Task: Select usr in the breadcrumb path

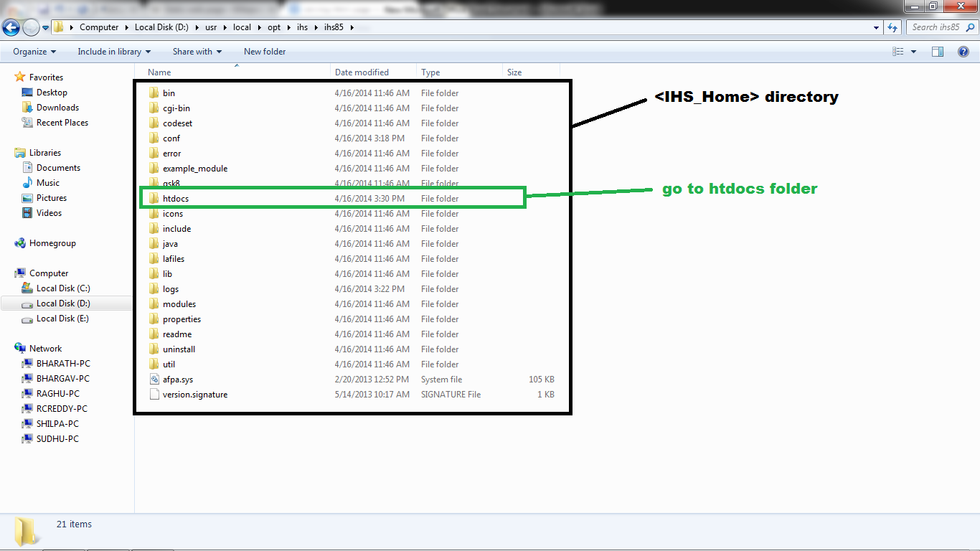Action: point(210,27)
